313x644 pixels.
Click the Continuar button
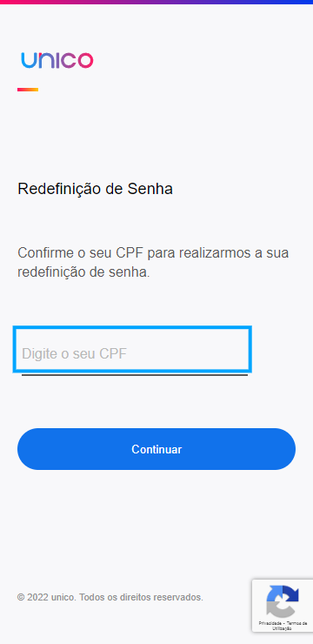tap(156, 449)
